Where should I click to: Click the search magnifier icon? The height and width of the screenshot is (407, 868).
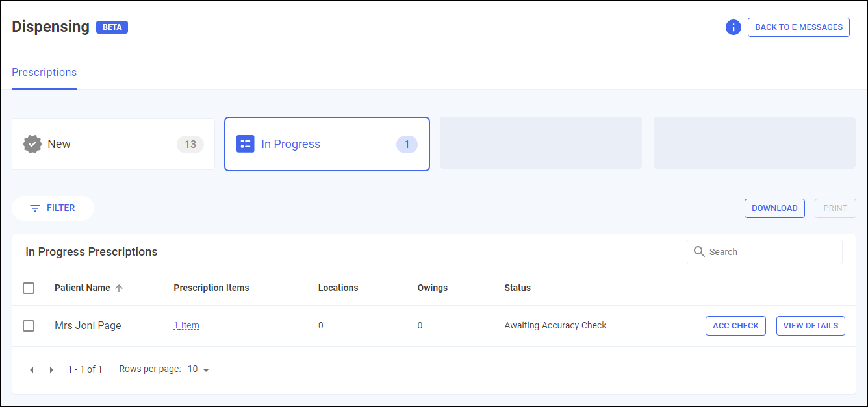pyautogui.click(x=699, y=252)
